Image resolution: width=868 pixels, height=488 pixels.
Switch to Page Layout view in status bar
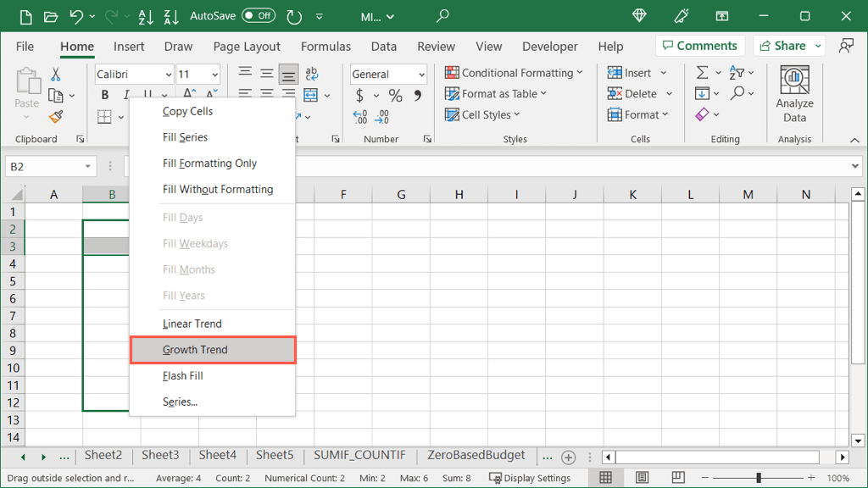click(x=642, y=479)
